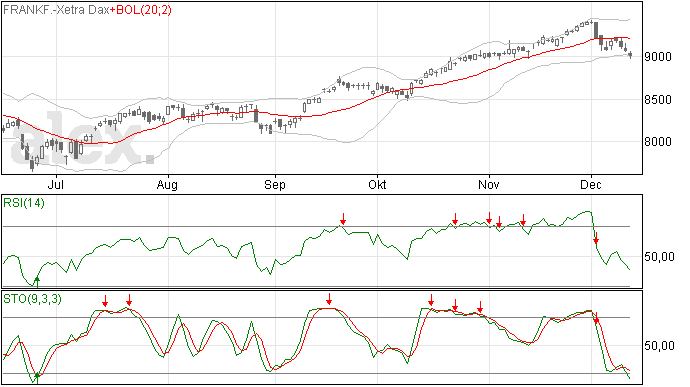Click the STO(9,3,3) panel label
Image resolution: width=690 pixels, height=387 pixels.
(32, 299)
